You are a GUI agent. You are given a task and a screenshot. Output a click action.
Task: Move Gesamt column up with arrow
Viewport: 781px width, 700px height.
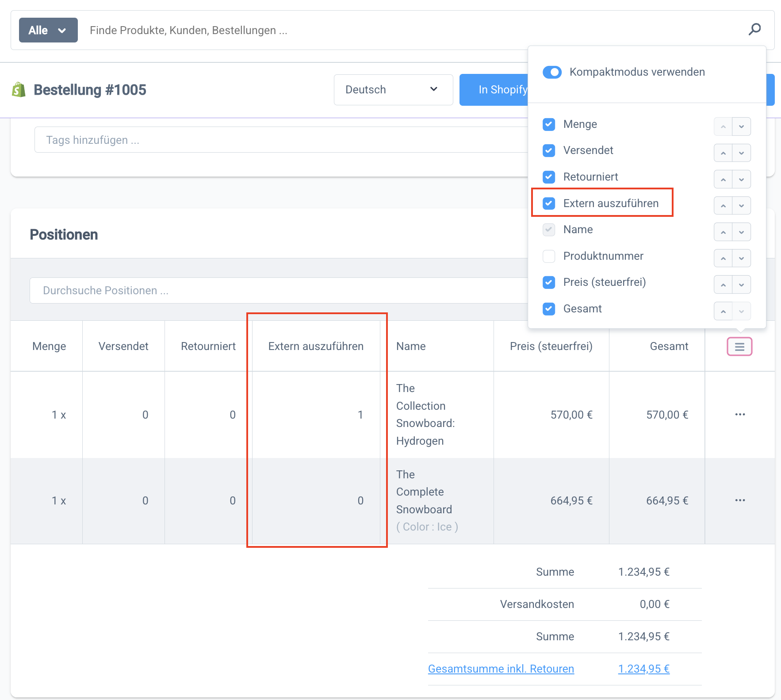pyautogui.click(x=723, y=312)
